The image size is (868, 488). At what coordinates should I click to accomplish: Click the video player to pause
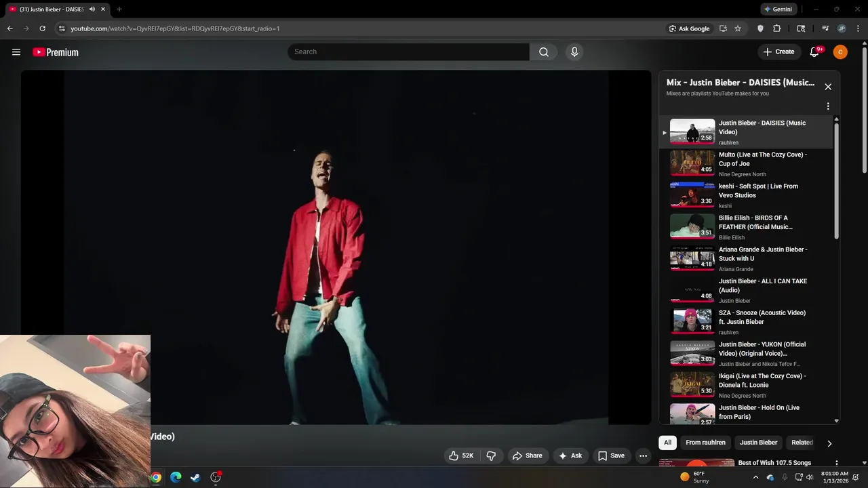pyautogui.click(x=336, y=247)
